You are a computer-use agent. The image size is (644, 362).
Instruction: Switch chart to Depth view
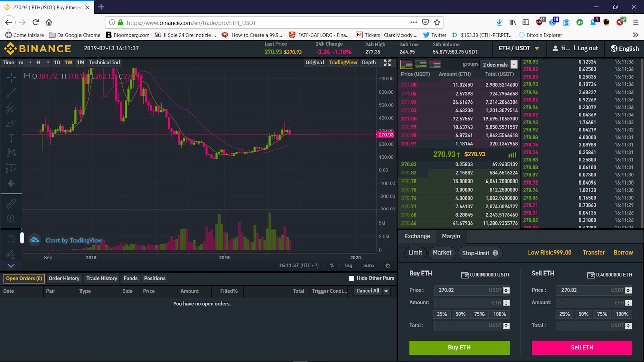pos(369,63)
